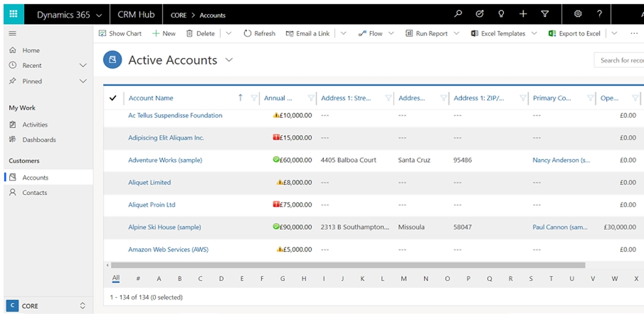
Task: Click the plus quick create icon in top bar
Action: point(523,14)
